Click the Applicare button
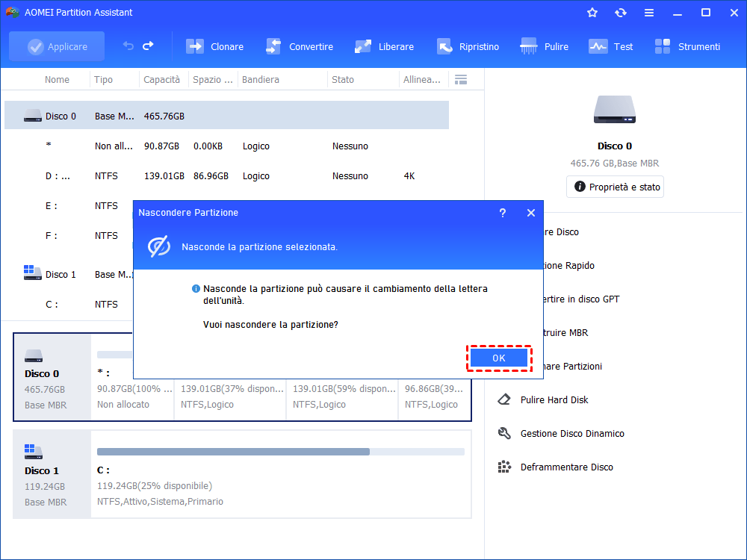This screenshot has height=560, width=747. 57,46
